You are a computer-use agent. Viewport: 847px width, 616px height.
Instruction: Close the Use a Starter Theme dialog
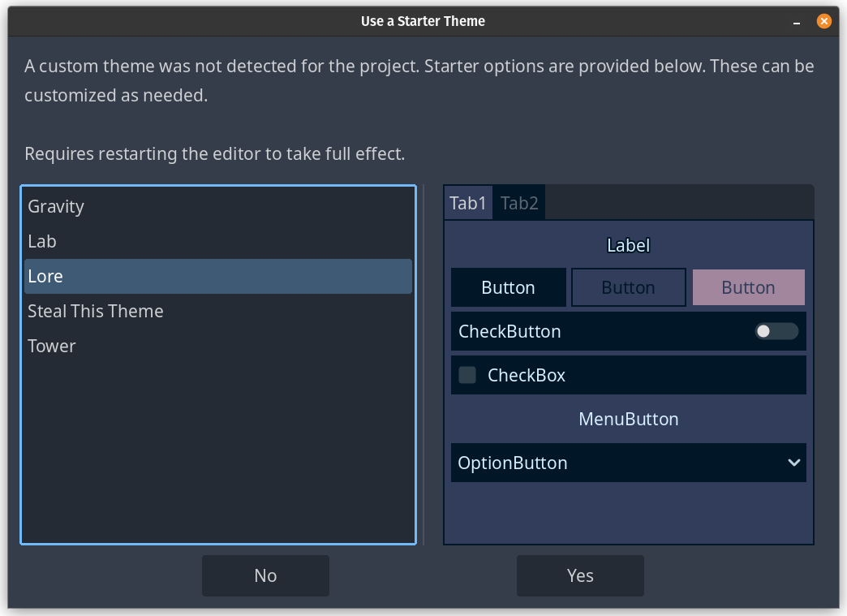(823, 21)
